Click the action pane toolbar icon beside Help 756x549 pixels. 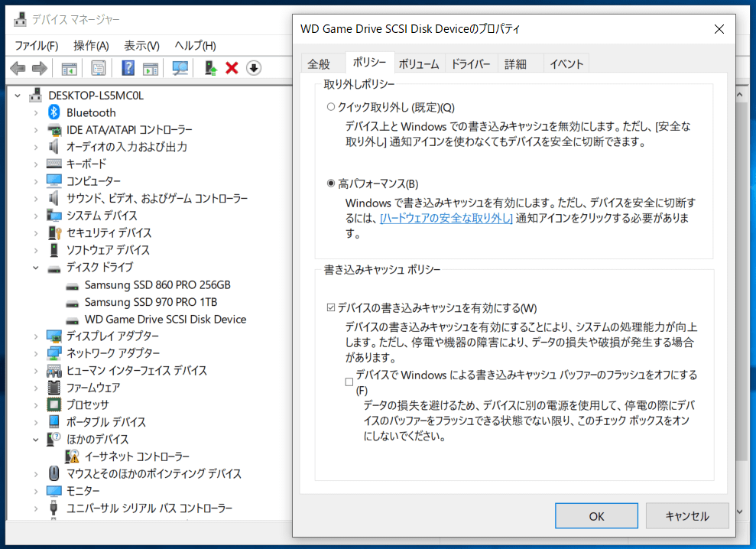point(151,69)
